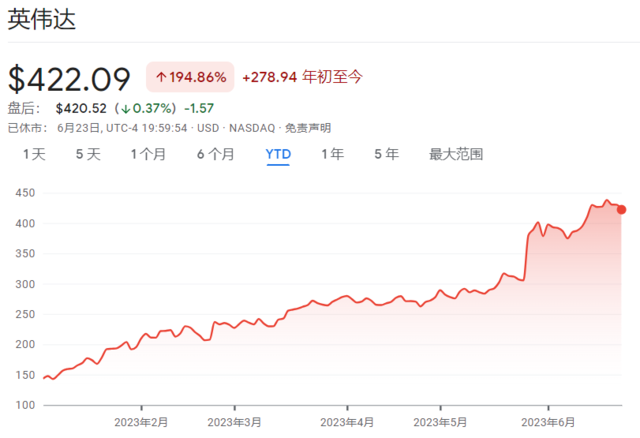Select the 1天 time range tab
The height and width of the screenshot is (438, 640).
[x=34, y=154]
